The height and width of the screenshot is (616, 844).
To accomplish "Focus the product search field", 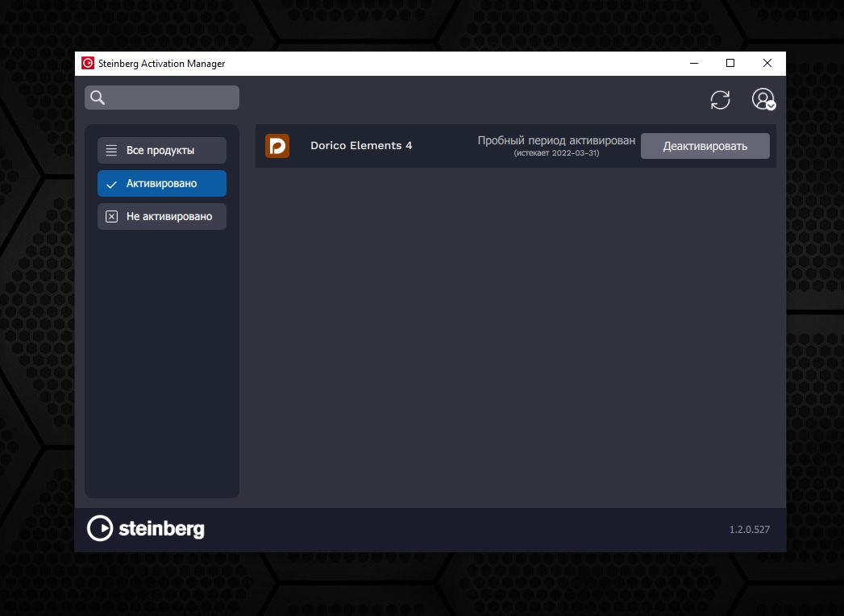I will (162, 98).
